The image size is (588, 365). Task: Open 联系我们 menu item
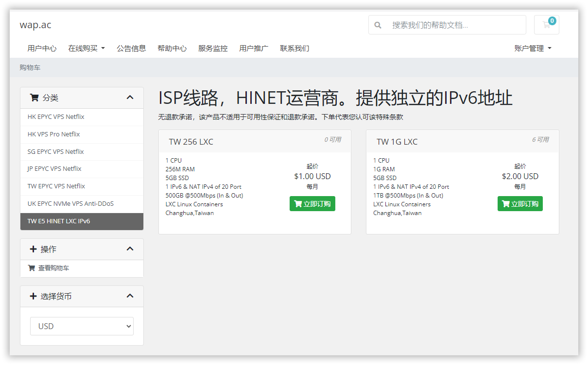294,49
